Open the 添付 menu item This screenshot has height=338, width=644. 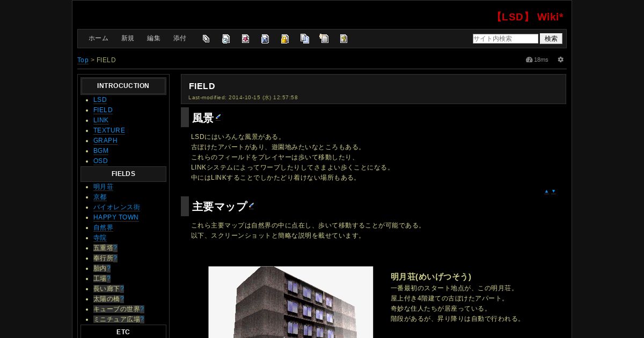coord(180,39)
